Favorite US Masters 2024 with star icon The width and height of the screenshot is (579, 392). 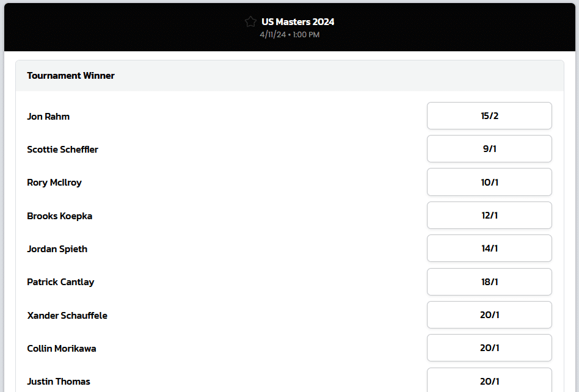[x=250, y=22]
